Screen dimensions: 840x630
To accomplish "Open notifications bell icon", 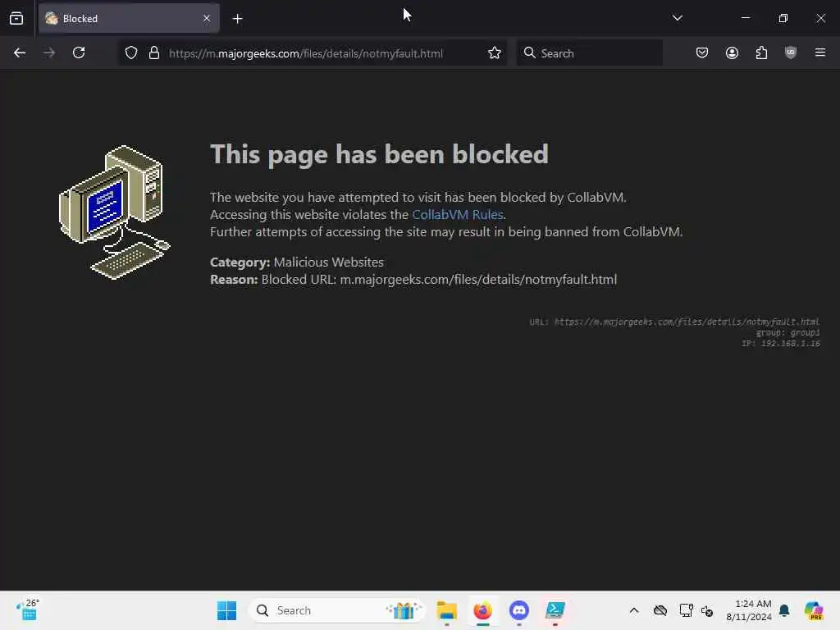I will click(x=784, y=610).
